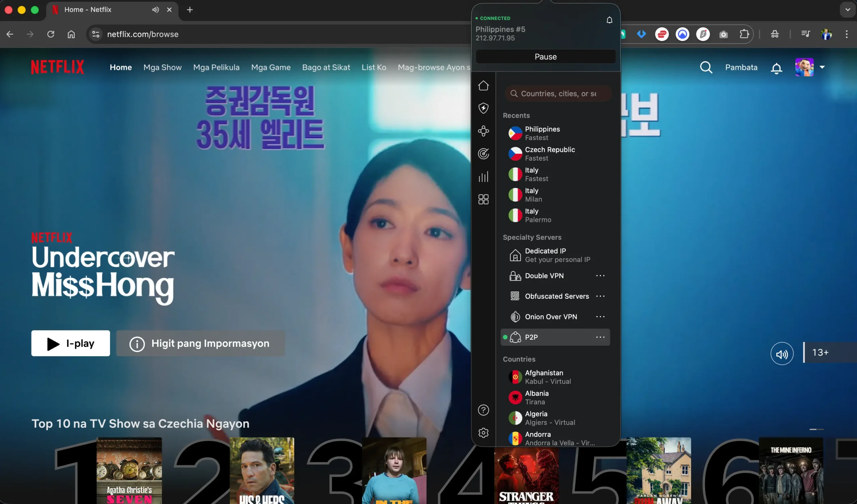Mute audio with the volume control
857x504 pixels.
coord(782,353)
